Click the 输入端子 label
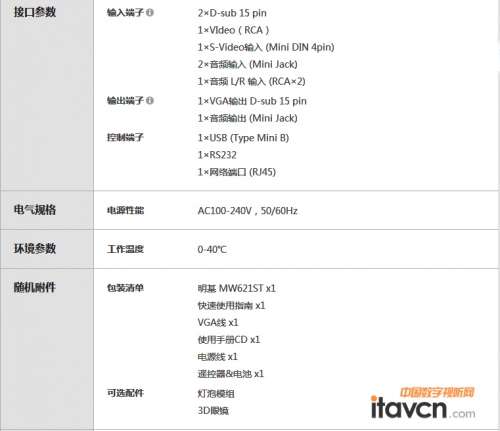Screen dimensions: 500x431 (x=125, y=13)
